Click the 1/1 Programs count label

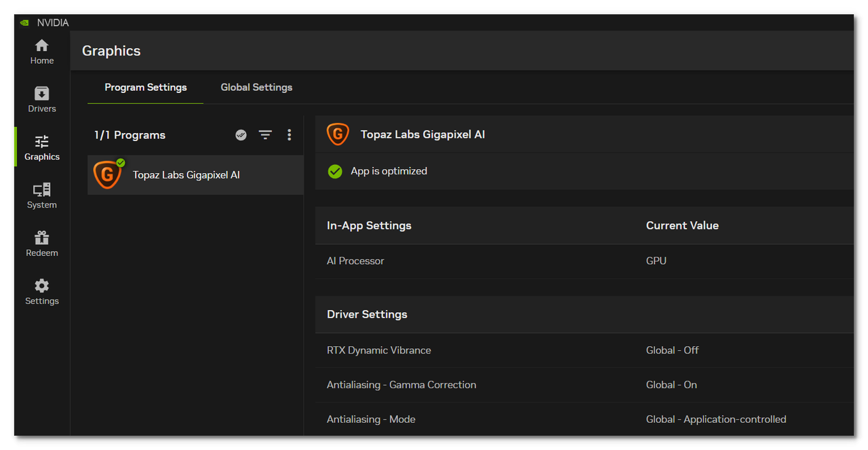click(130, 135)
